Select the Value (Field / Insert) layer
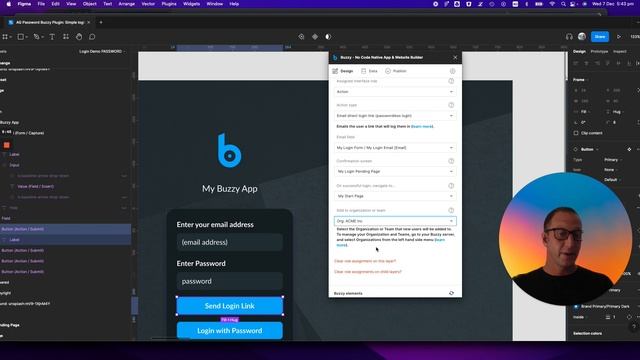The height and width of the screenshot is (360, 640). 36,187
